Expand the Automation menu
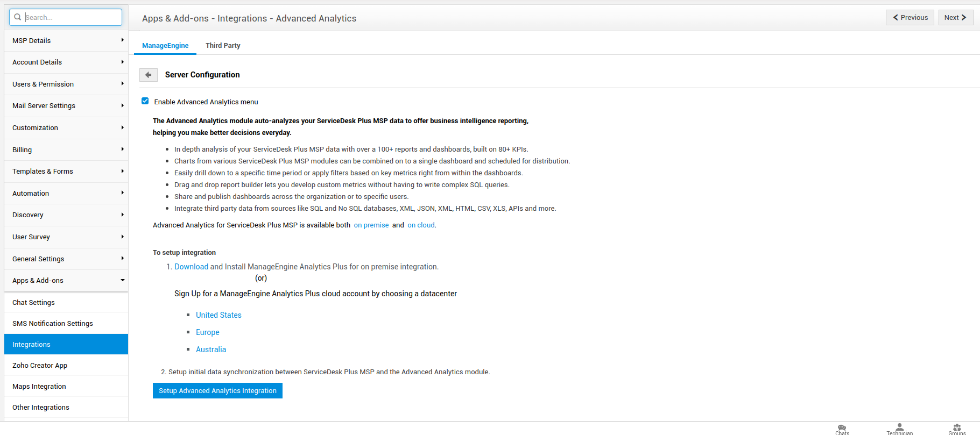 66,193
